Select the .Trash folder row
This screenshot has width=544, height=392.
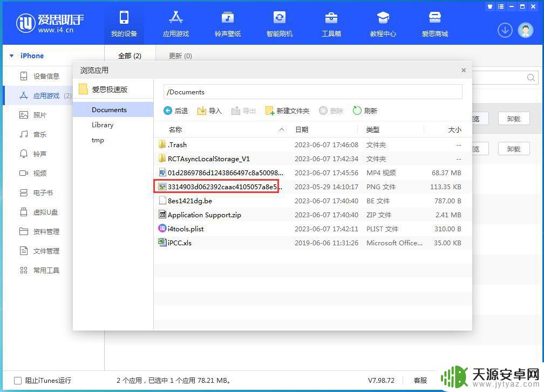[x=312, y=145]
